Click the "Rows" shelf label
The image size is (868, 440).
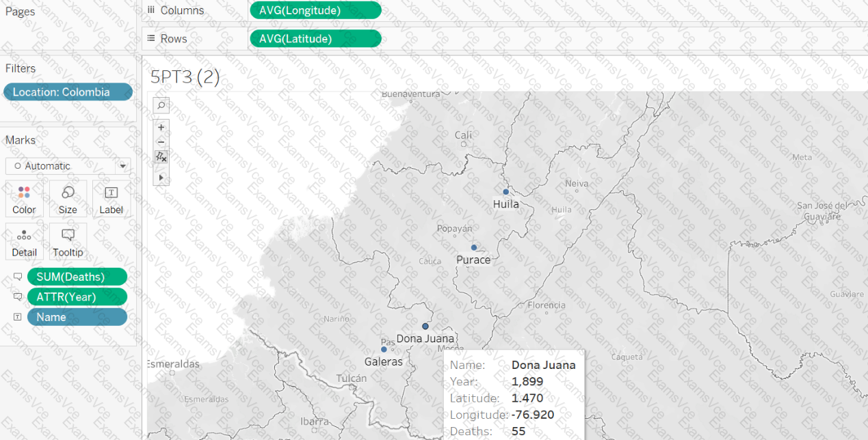click(174, 38)
